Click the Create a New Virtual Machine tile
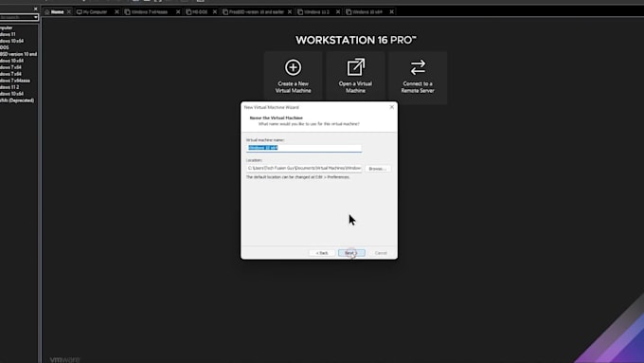Viewport: 644px width, 363px height. (293, 78)
